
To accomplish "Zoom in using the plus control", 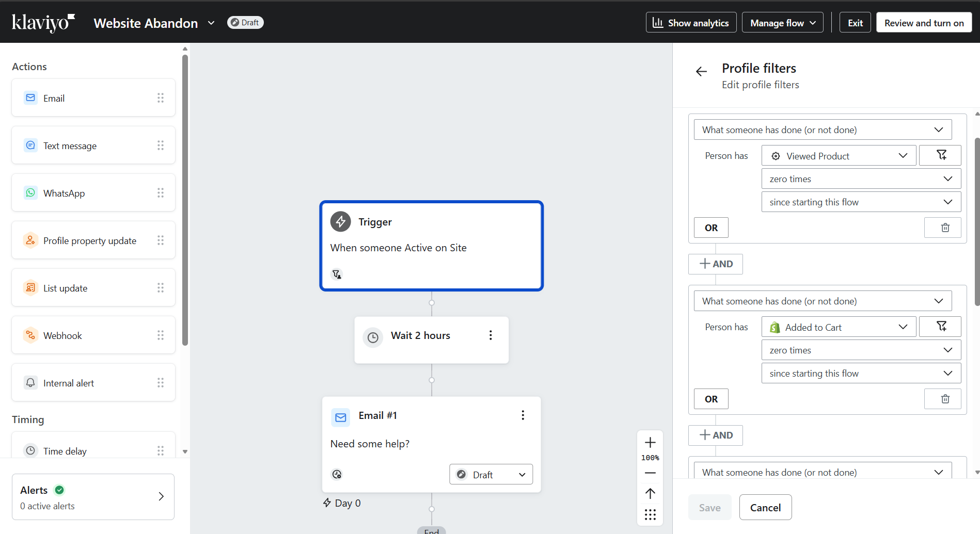I will [650, 442].
